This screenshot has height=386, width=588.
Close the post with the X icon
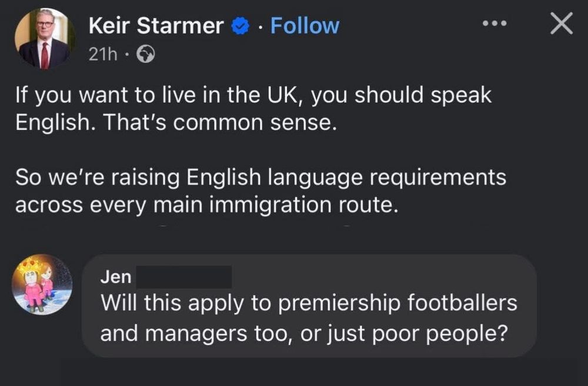click(560, 24)
